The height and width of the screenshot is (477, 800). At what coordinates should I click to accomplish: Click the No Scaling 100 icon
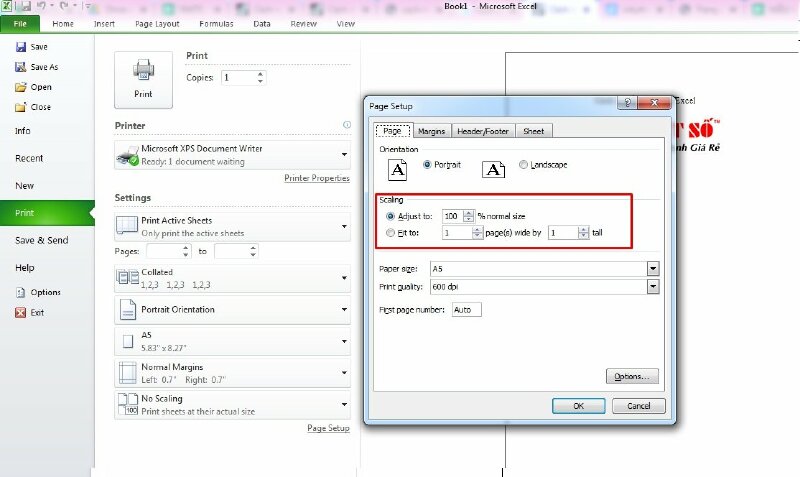point(128,404)
